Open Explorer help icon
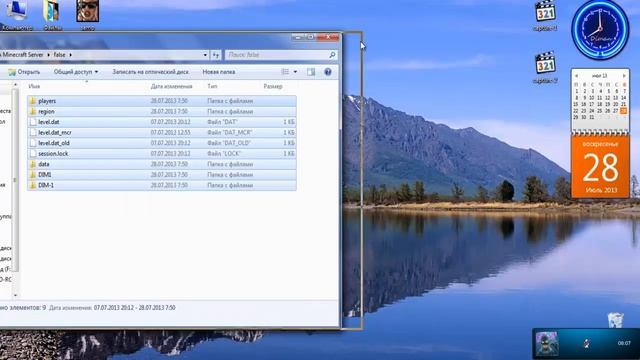The image size is (640, 360). click(328, 72)
